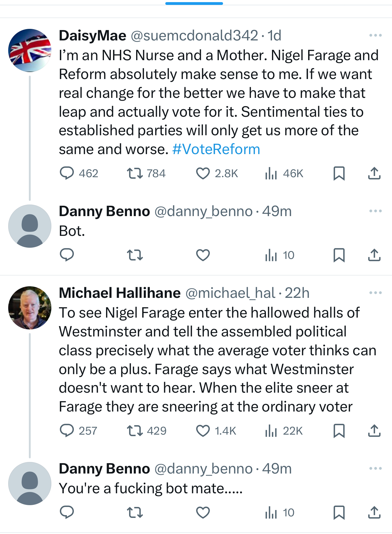This screenshot has height=534, width=392.
Task: Reply to DaisyMae's NHS Nurse tweet
Action: click(x=67, y=173)
